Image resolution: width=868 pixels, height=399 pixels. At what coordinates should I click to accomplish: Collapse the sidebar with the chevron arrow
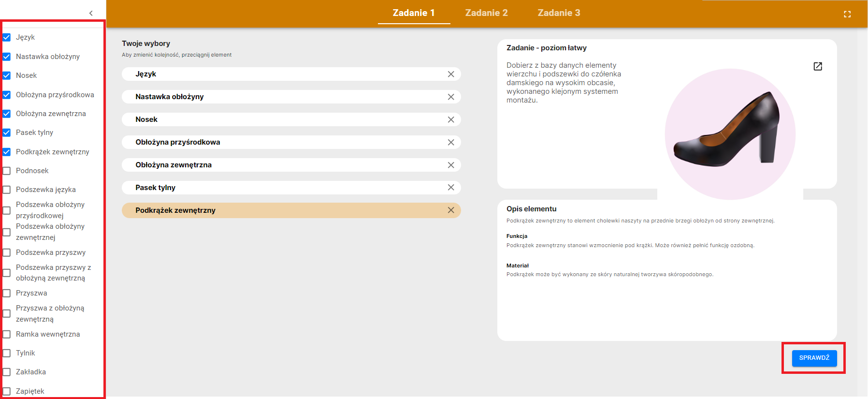[91, 13]
